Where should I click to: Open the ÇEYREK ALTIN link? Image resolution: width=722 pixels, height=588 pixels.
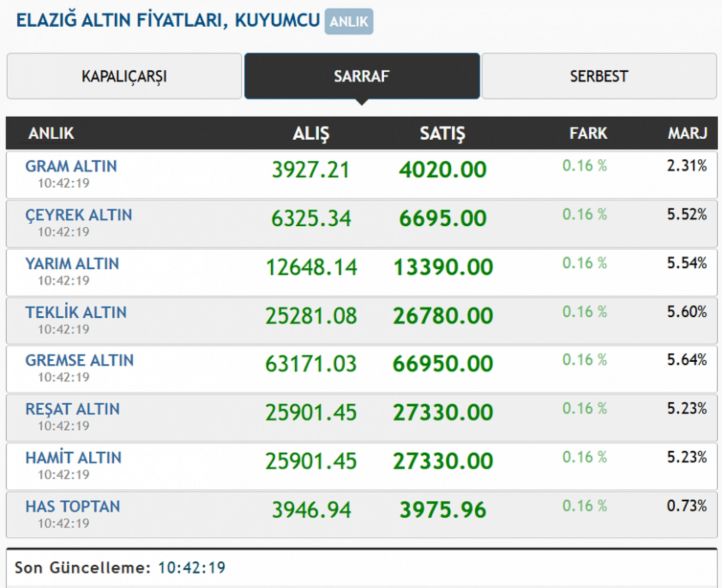point(79,215)
